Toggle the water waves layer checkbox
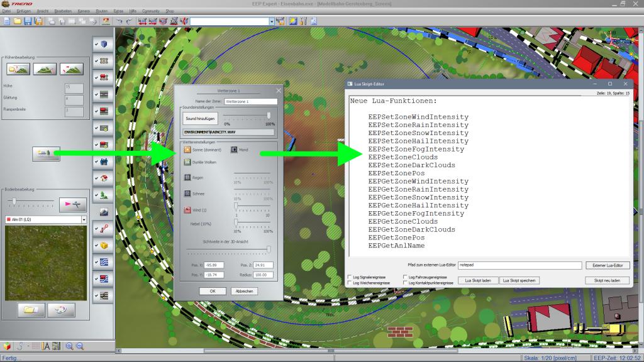The width and height of the screenshot is (644, 362). [x=103, y=262]
